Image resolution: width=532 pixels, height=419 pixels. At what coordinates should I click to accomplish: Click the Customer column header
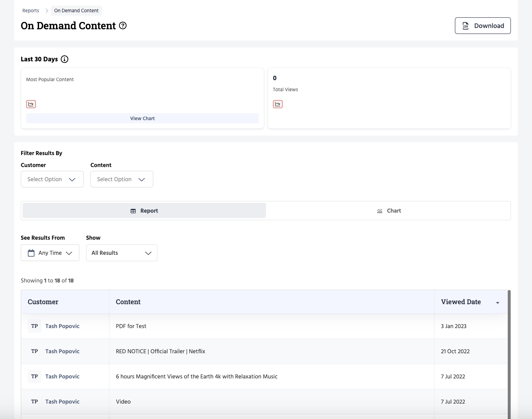pos(43,302)
